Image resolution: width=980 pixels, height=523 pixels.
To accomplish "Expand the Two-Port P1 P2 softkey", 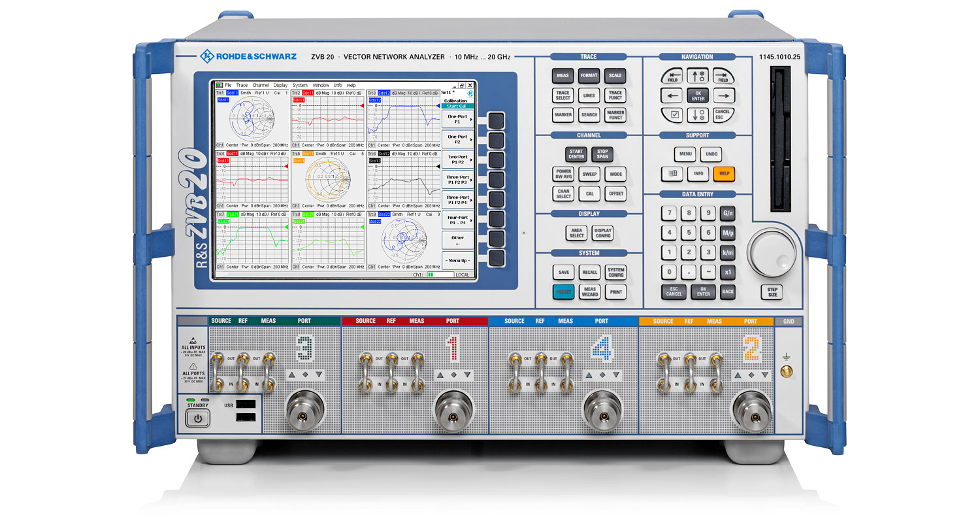I will (457, 160).
